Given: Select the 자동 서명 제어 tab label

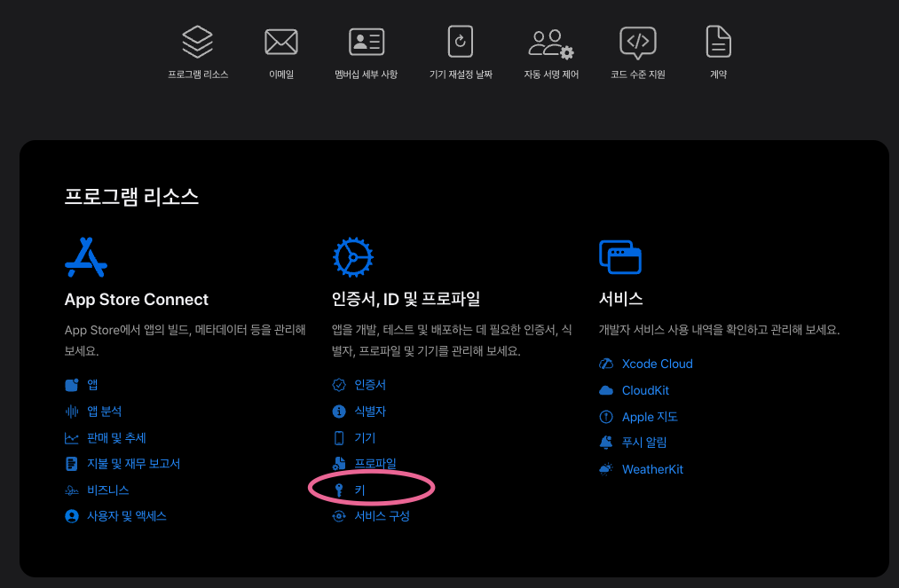Looking at the screenshot, I should click(551, 74).
